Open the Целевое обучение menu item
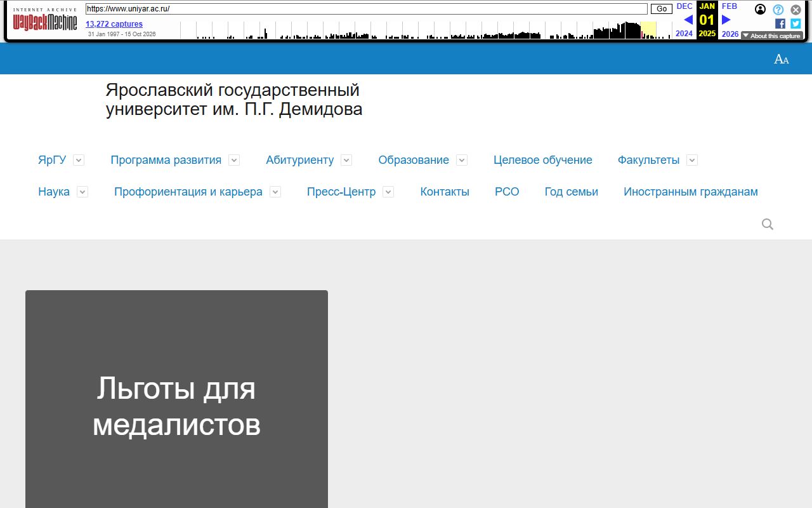The height and width of the screenshot is (508, 812). click(x=543, y=160)
